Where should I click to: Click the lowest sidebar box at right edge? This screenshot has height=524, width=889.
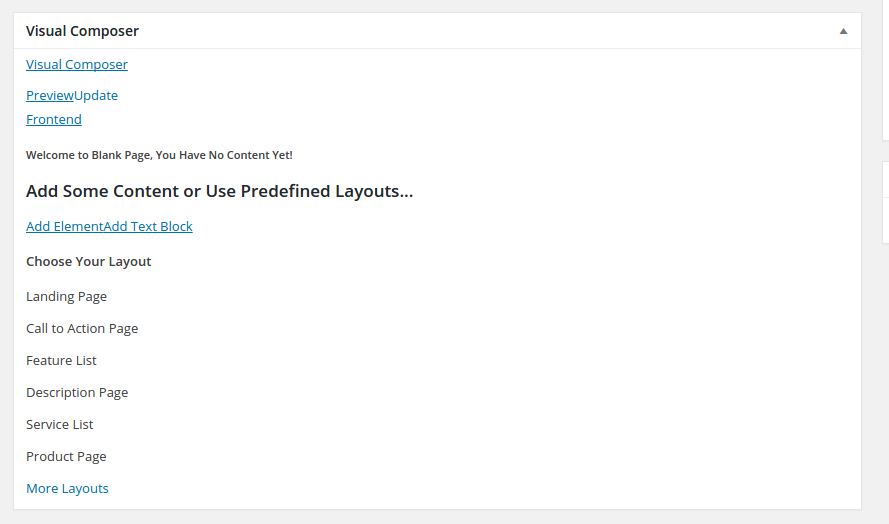point(885,220)
